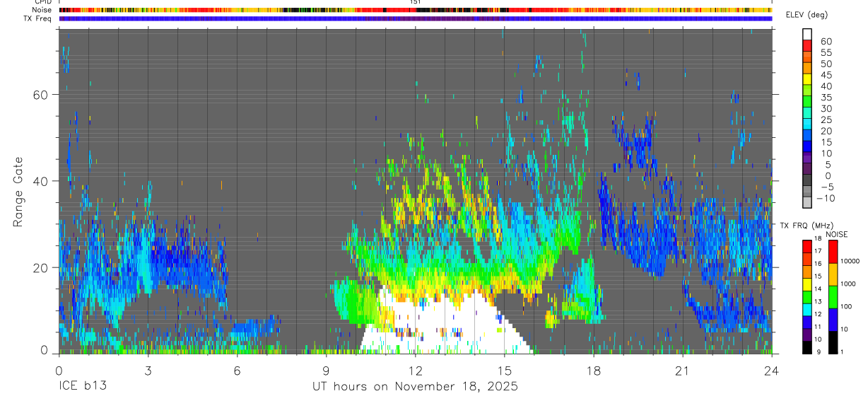Image resolution: width=868 pixels, height=401 pixels.
Task: Click the white top swatch of ELEV colorbar
Action: pos(808,33)
